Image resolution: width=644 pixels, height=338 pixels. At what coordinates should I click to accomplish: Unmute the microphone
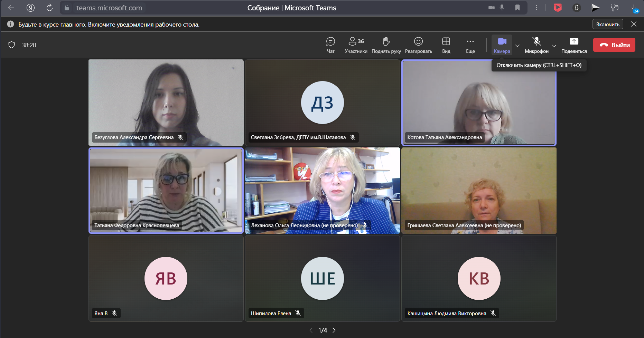coord(536,45)
